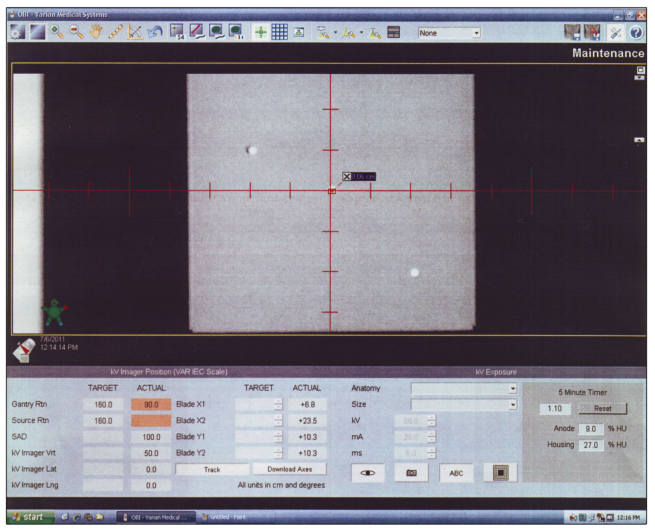Switch to Untitled - Paint in taskbar
The image size is (655, 532).
[226, 517]
